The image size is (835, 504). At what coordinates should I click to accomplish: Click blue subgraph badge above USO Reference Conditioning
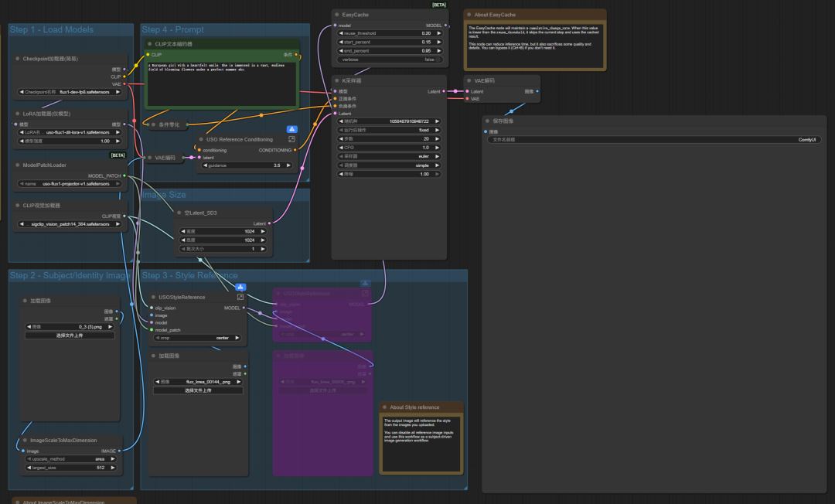click(x=291, y=129)
